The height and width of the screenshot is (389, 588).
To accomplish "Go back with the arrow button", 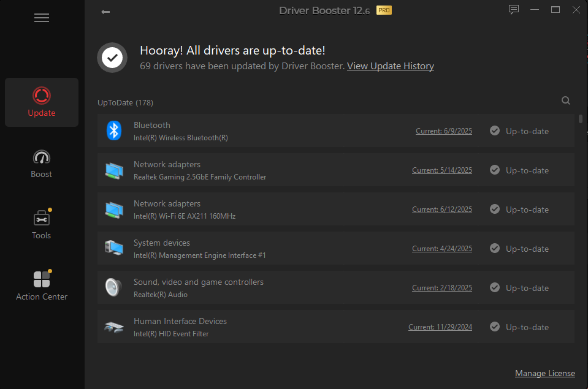I will click(105, 12).
